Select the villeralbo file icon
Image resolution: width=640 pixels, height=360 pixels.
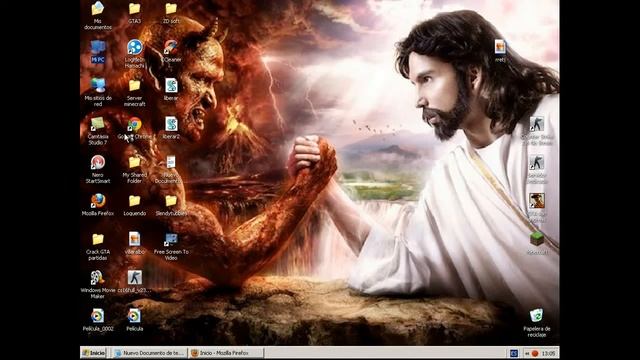pyautogui.click(x=134, y=244)
